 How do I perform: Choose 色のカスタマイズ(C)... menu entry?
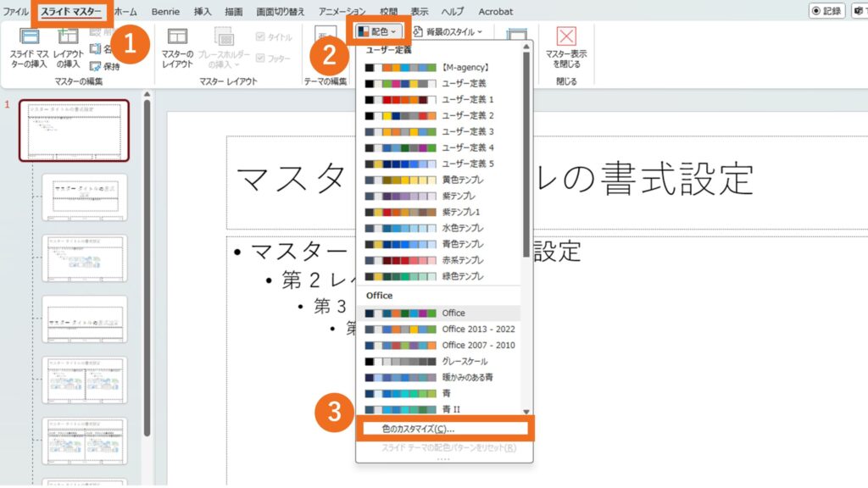click(445, 429)
